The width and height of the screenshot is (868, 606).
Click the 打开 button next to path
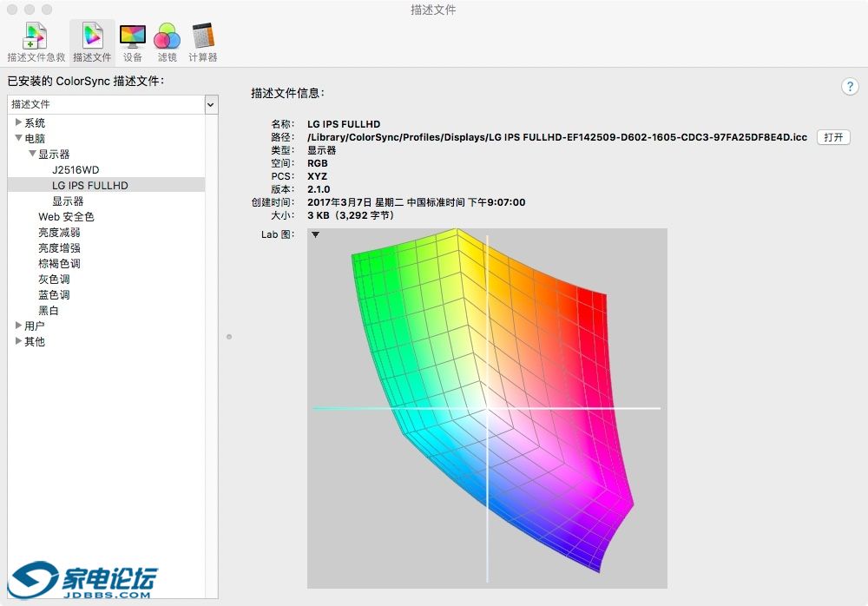click(x=833, y=137)
